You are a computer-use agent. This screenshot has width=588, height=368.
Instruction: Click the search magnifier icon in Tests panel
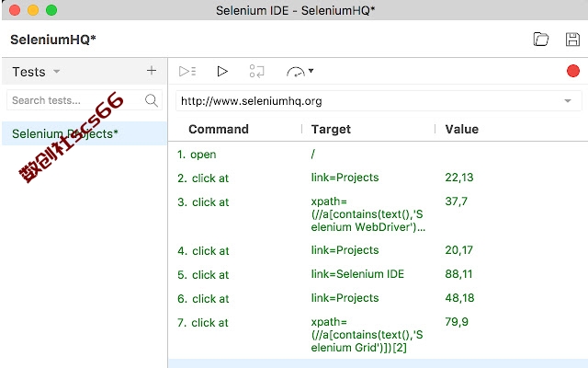pyautogui.click(x=151, y=100)
